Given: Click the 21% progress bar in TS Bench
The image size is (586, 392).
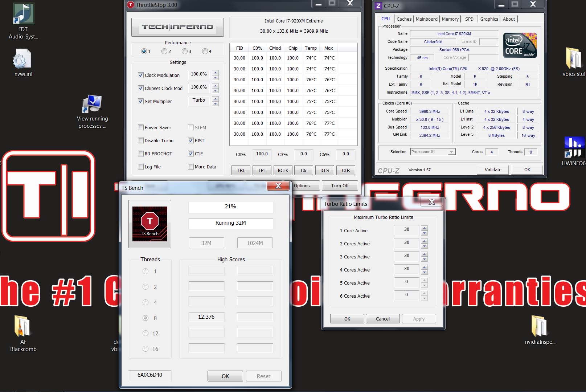Looking at the screenshot, I should [x=231, y=207].
